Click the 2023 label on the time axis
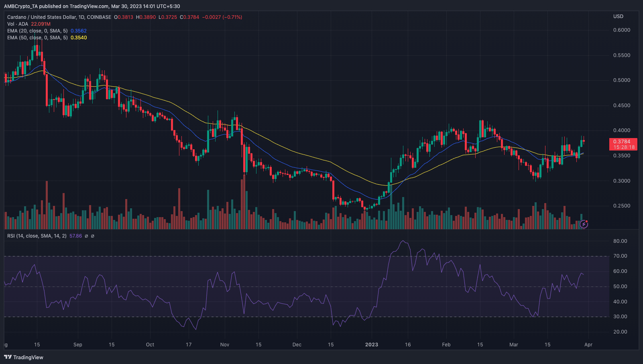Viewport: 643px width, 364px height. (x=372, y=344)
